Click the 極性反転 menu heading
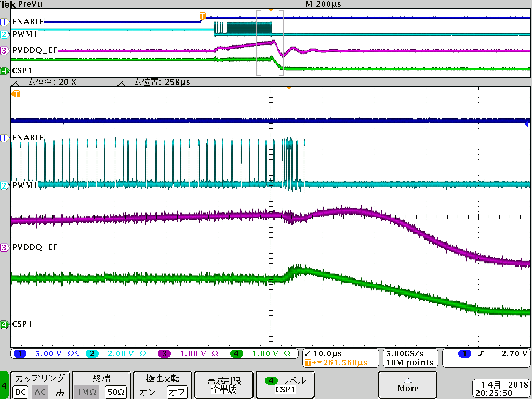532x399 pixels. pyautogui.click(x=162, y=378)
